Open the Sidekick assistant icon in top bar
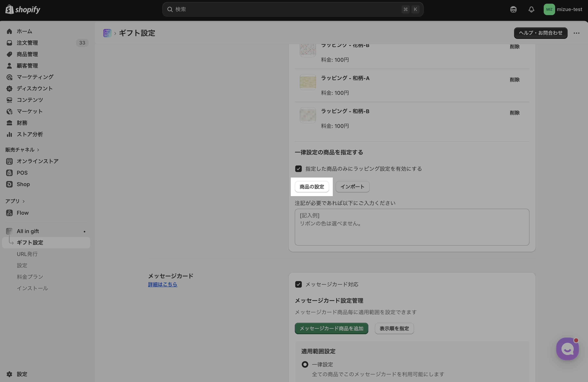 (513, 9)
